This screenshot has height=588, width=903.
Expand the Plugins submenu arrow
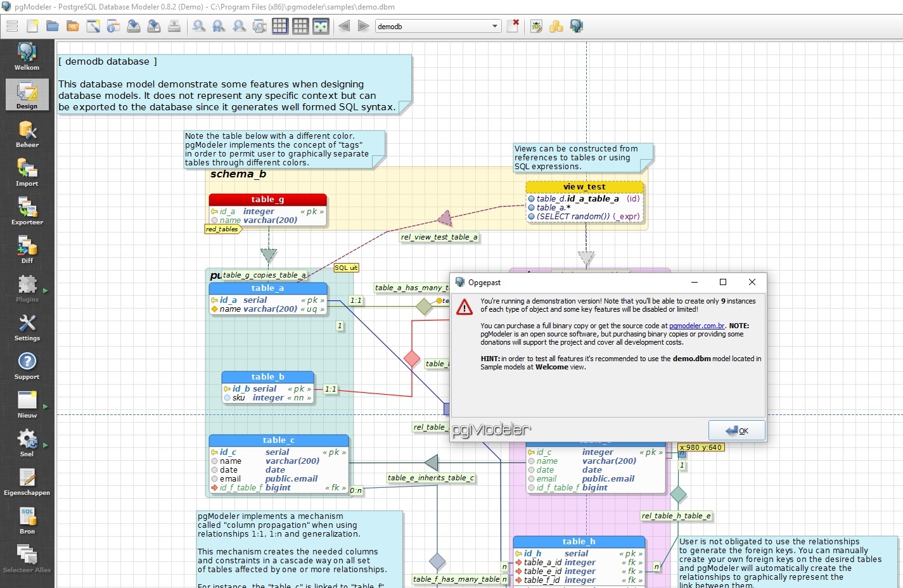click(x=46, y=291)
